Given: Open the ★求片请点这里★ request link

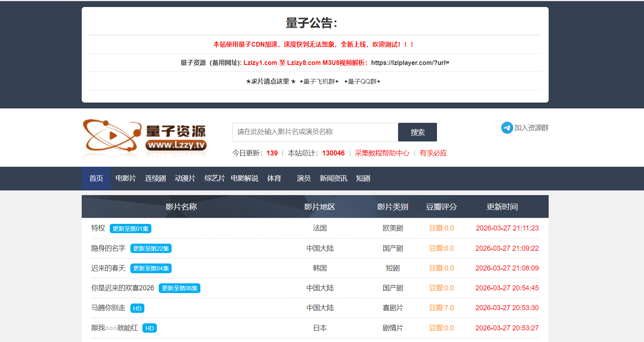Looking at the screenshot, I should click(271, 81).
